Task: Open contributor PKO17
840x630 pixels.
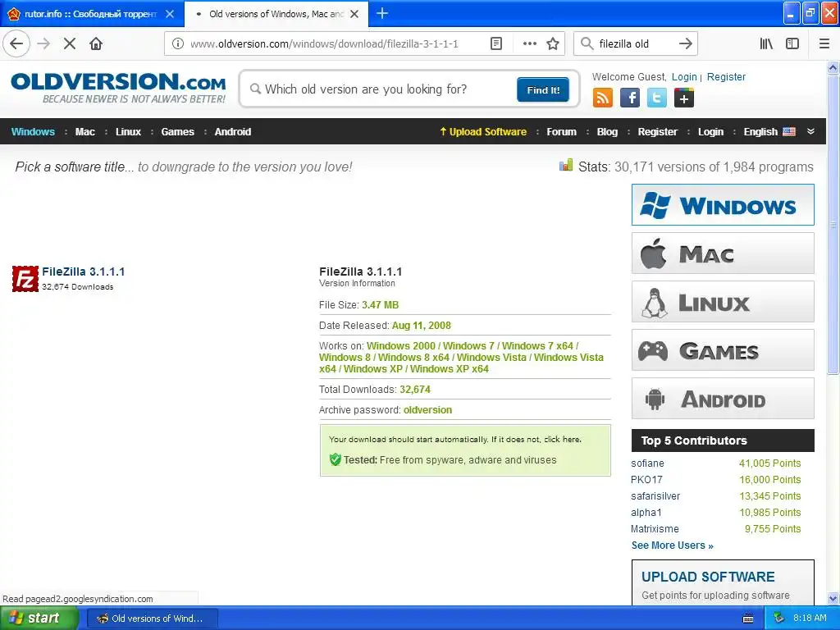Action: [646, 479]
